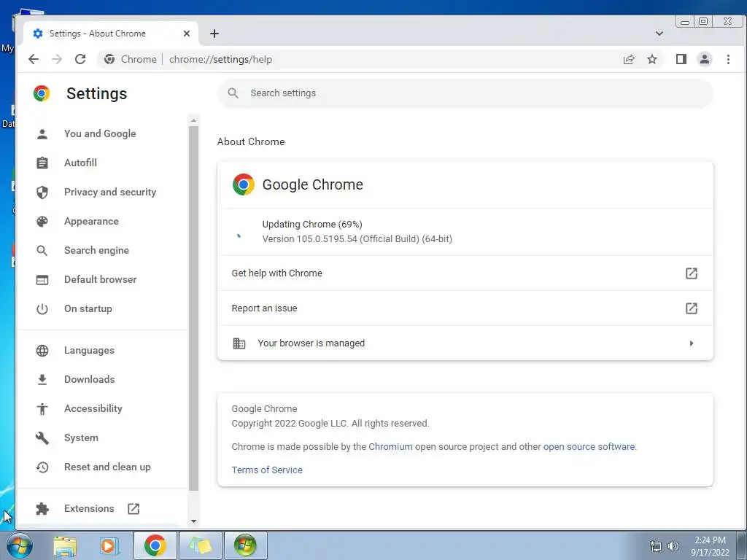Image resolution: width=747 pixels, height=560 pixels.
Task: Open Accessibility settings
Action: coord(93,408)
